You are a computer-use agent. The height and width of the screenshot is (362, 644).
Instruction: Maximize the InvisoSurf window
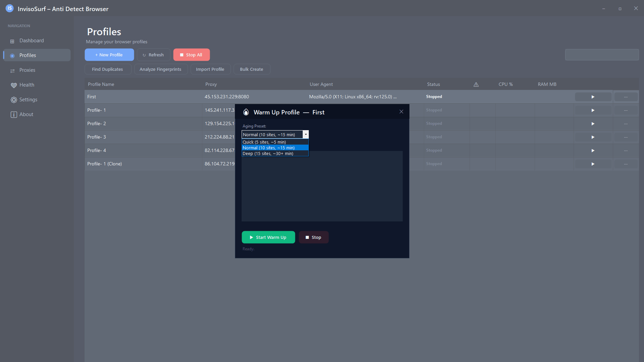(620, 9)
